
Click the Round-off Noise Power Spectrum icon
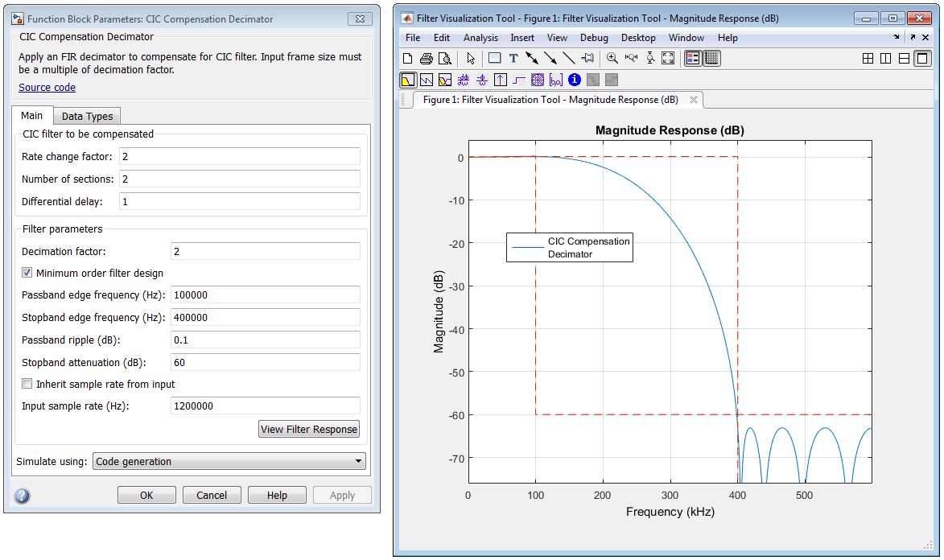(612, 80)
